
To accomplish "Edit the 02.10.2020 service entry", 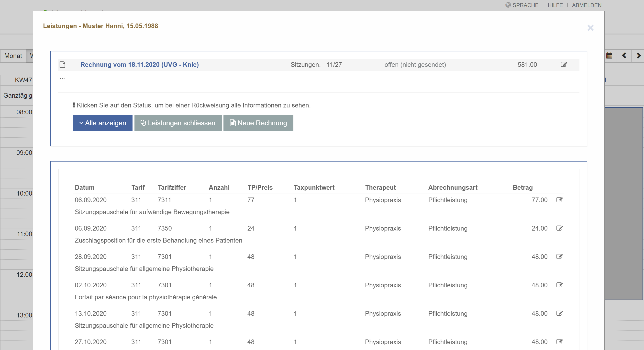I will coord(559,285).
